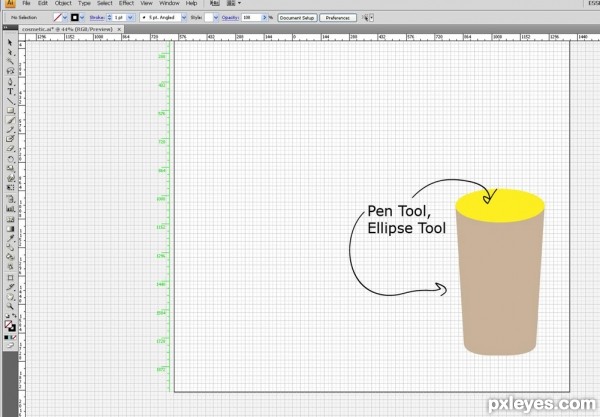Select the Gradient tool

[10, 229]
